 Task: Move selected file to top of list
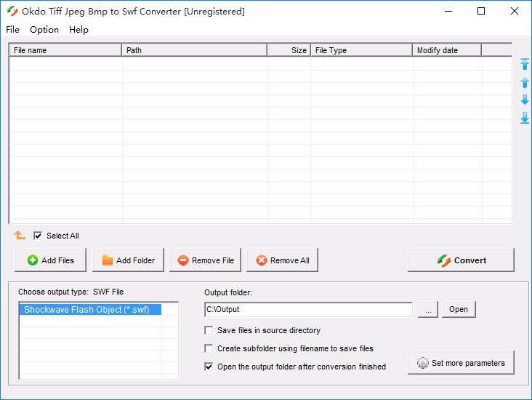pyautogui.click(x=525, y=64)
